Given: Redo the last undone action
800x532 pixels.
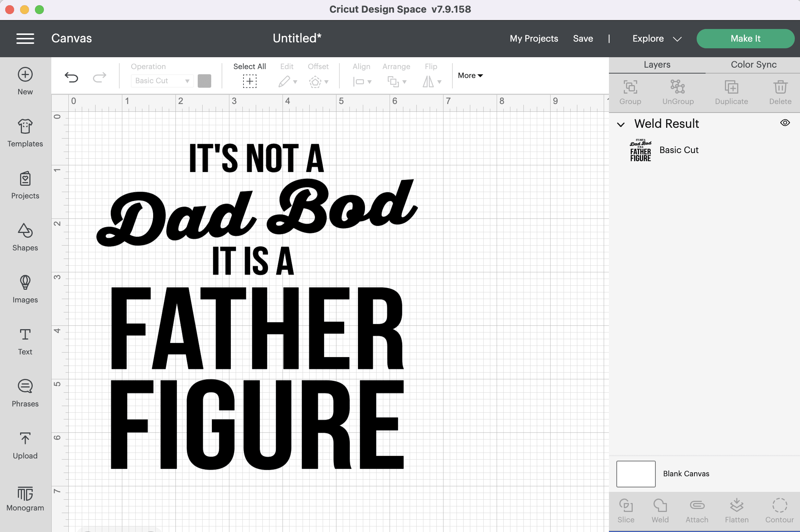Looking at the screenshot, I should pos(99,77).
